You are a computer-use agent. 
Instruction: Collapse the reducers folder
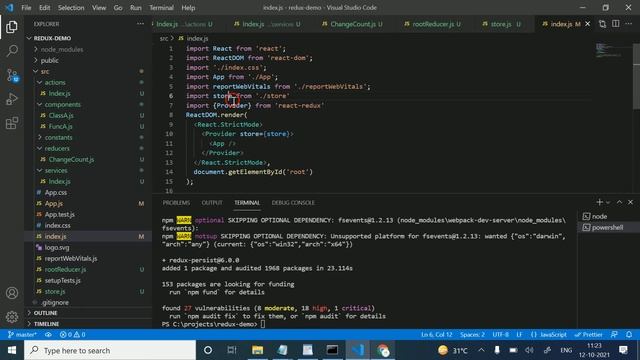[x=88, y=148]
